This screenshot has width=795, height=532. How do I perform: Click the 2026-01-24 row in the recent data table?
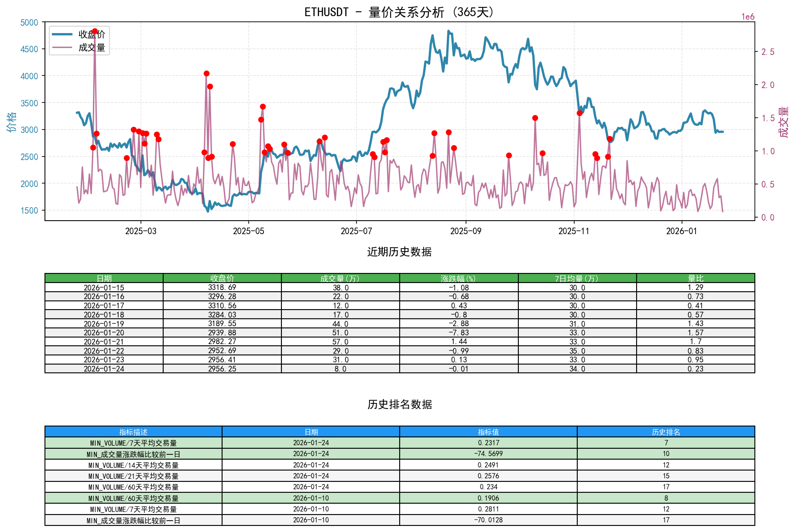click(104, 368)
